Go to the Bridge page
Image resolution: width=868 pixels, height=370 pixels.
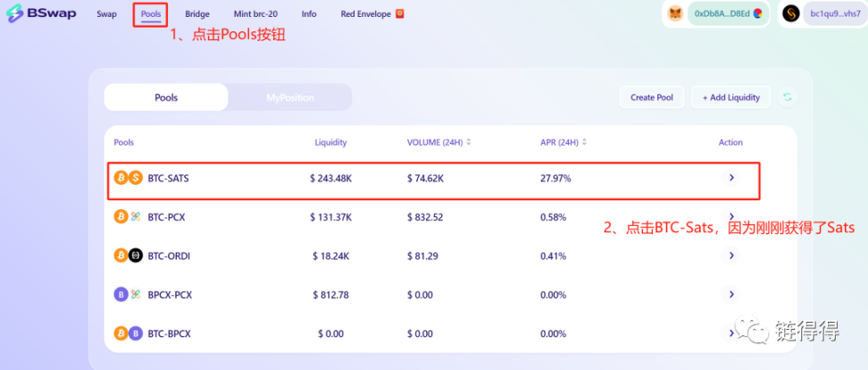pyautogui.click(x=197, y=13)
